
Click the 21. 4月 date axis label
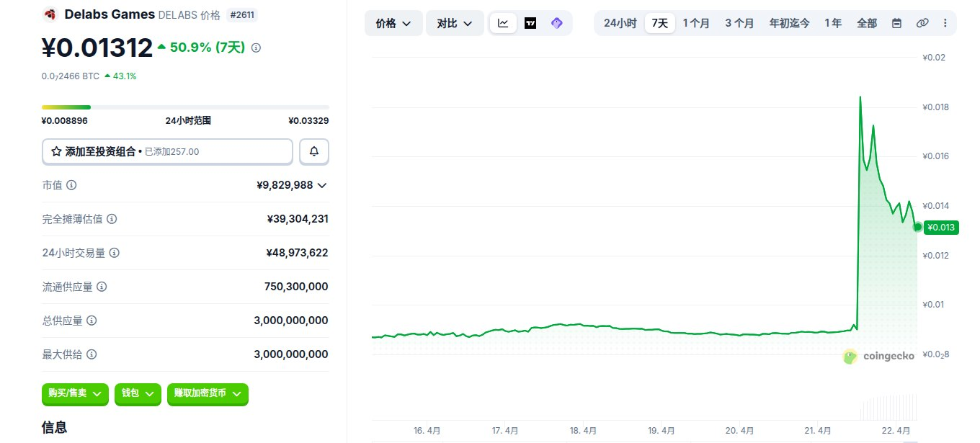tap(819, 431)
